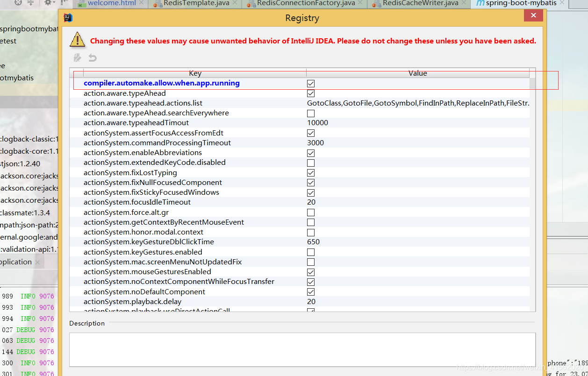
Task: Click the scroll-from-source target icon
Action: pos(18,3)
